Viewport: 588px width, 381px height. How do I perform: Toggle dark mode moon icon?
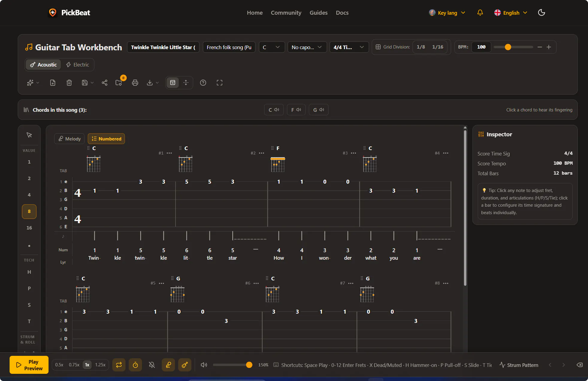coord(541,13)
